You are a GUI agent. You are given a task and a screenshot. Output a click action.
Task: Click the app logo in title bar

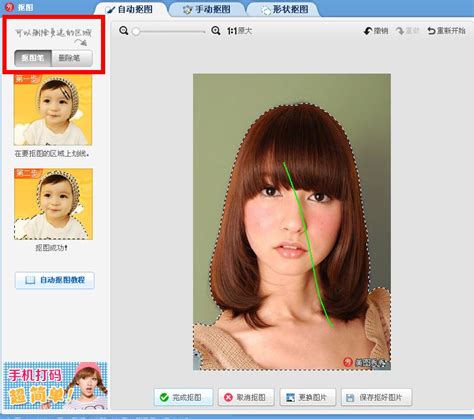[9, 7]
